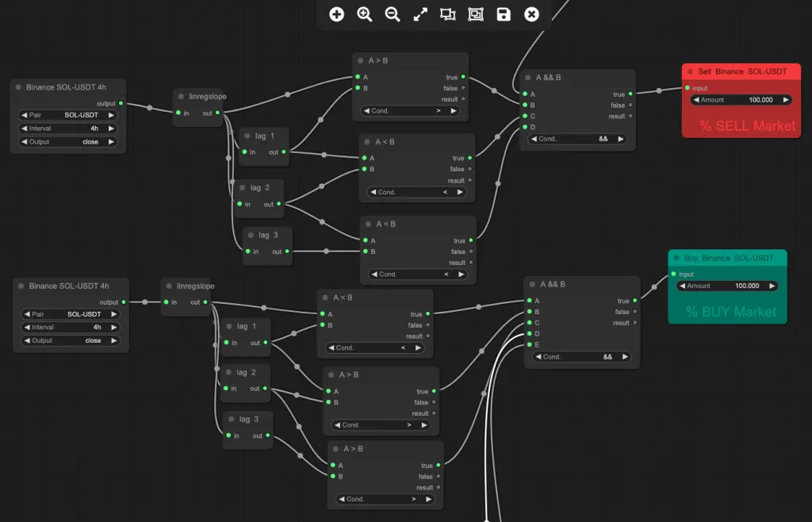
Task: Click the selection rectangle toolbar icon
Action: pyautogui.click(x=448, y=14)
